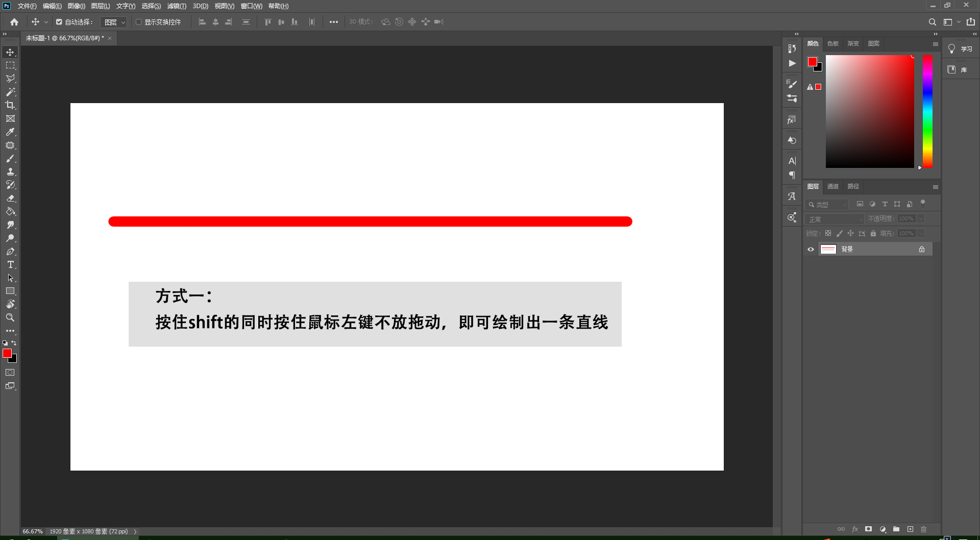Switch to the 色板 tab

pos(833,44)
